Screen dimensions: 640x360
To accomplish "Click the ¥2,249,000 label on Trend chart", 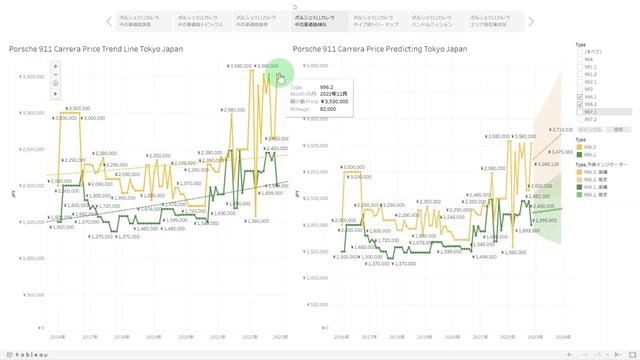I will coord(184,163).
